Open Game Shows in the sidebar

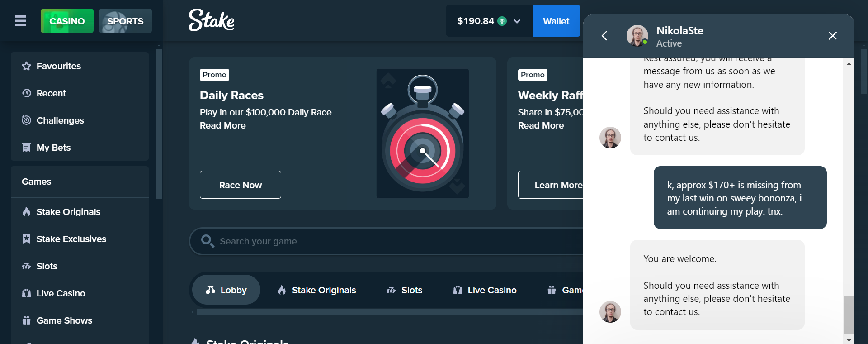click(80, 320)
